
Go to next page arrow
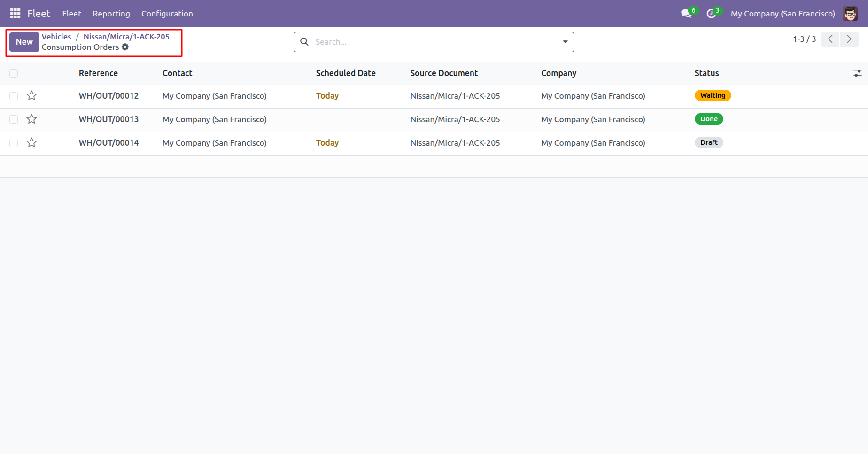pyautogui.click(x=849, y=39)
